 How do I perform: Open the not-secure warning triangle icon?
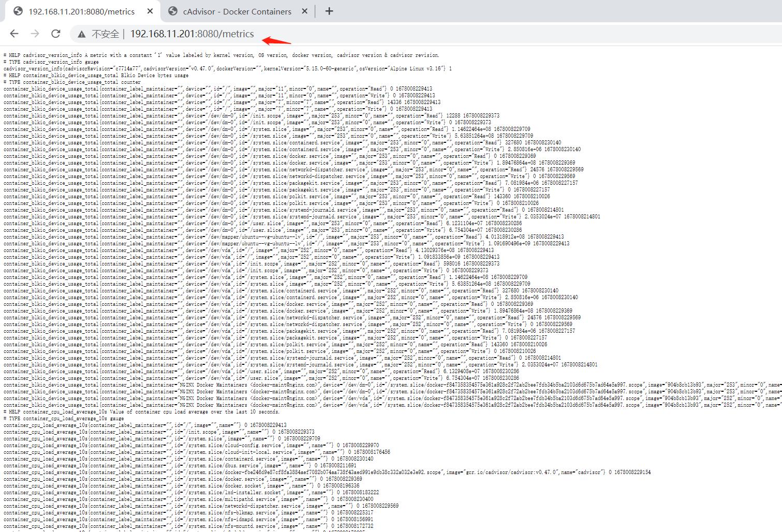point(81,34)
